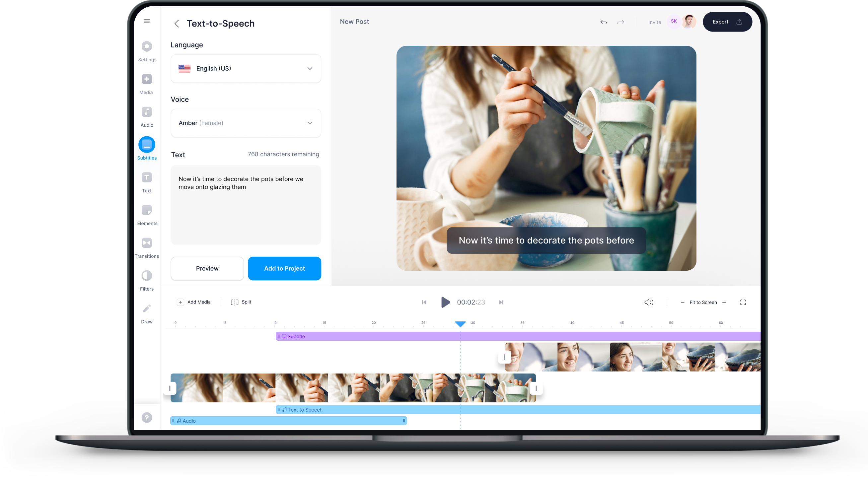Viewport: 868px width, 479px height.
Task: Click the play button to preview
Action: (x=444, y=302)
